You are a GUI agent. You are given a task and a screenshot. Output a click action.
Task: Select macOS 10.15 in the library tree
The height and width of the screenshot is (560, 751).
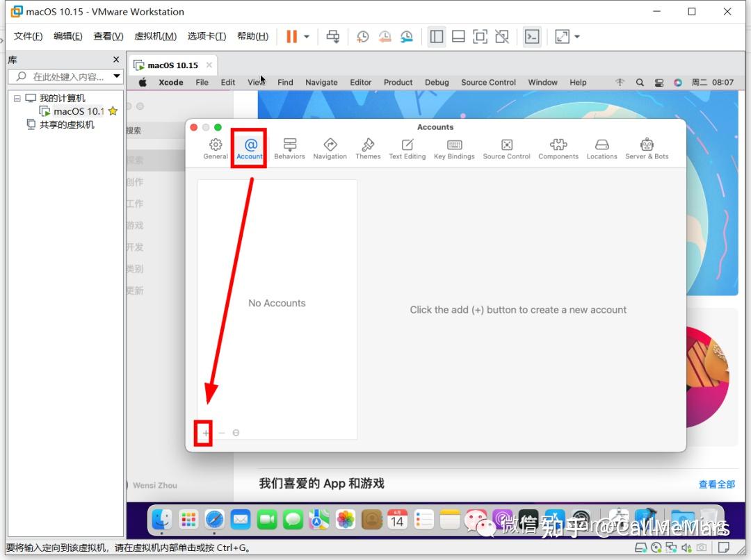[79, 112]
